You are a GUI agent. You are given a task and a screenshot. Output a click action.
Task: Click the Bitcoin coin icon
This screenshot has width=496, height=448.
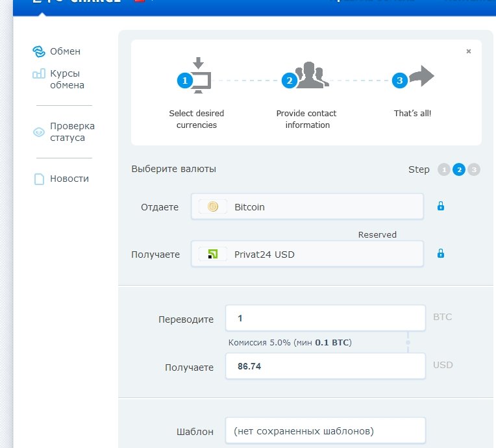pos(213,206)
